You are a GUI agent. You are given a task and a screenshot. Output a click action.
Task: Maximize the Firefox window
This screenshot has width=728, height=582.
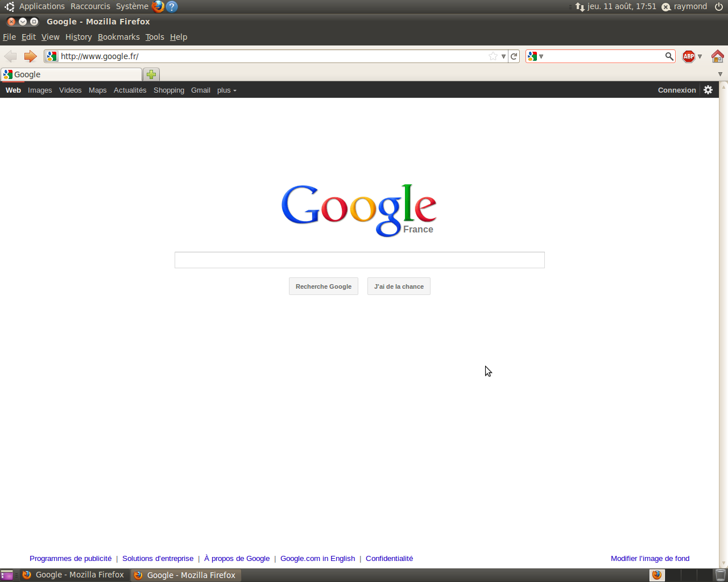tap(34, 22)
